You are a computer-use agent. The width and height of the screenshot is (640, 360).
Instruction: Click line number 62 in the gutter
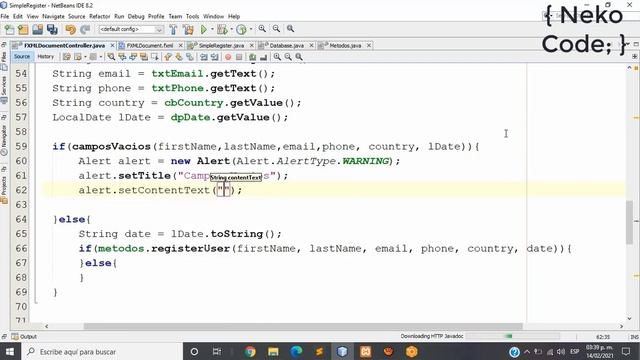point(21,190)
